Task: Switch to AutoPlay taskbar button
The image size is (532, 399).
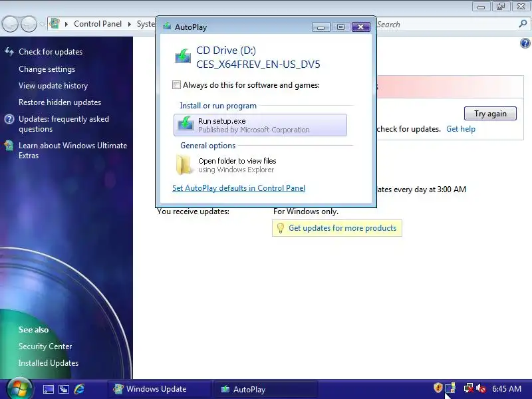Action: [x=265, y=389]
